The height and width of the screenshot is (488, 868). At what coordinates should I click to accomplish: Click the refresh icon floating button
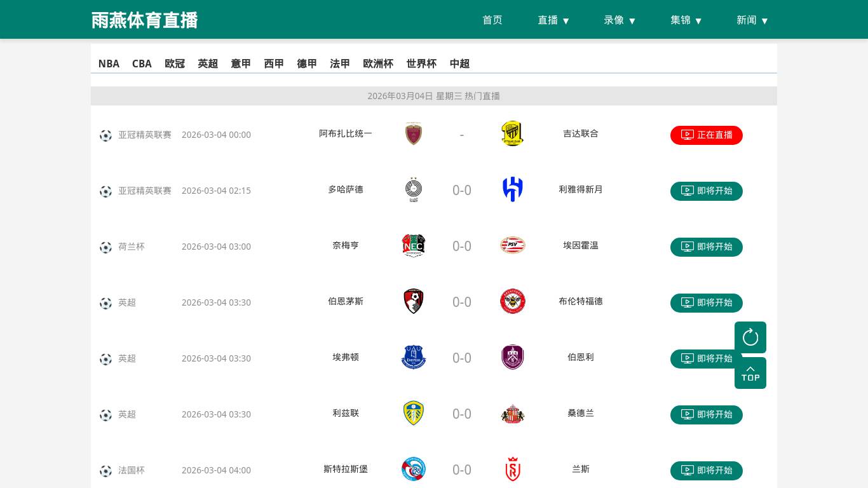point(750,337)
